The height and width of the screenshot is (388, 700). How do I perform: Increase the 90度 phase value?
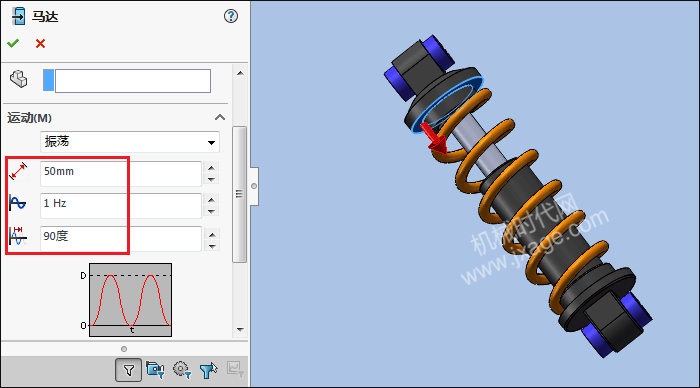(212, 235)
